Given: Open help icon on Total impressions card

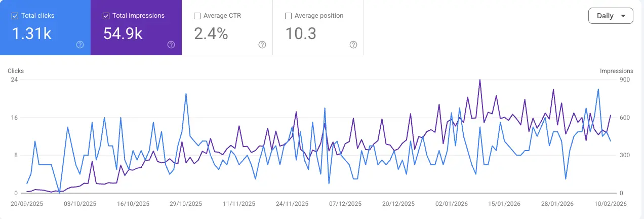Looking at the screenshot, I should click(171, 45).
